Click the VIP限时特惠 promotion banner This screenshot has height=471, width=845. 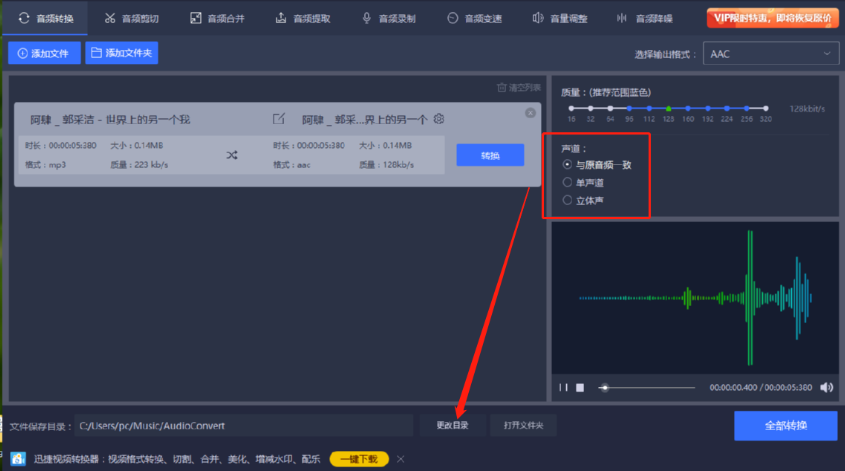[x=772, y=18]
